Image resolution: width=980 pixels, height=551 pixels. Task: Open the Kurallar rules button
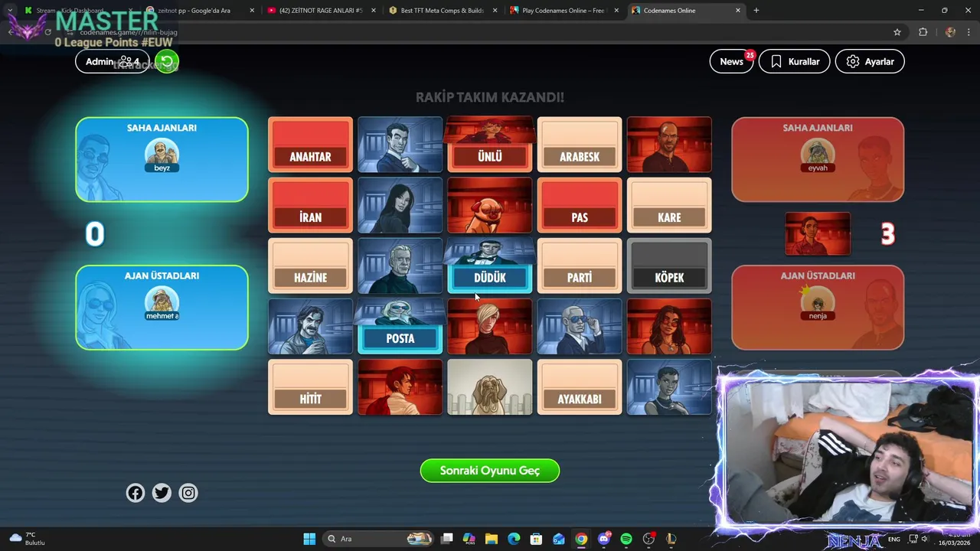(794, 61)
